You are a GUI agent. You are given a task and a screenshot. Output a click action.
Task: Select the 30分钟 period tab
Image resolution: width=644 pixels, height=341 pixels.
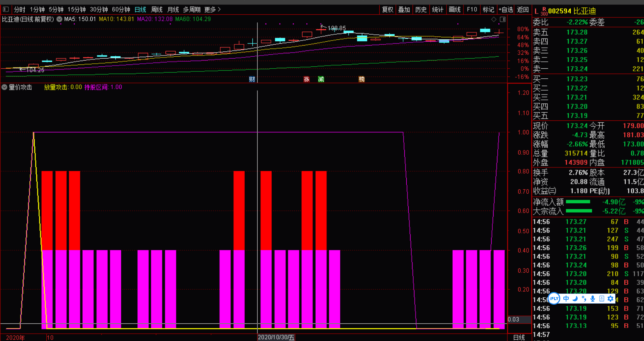point(99,9)
